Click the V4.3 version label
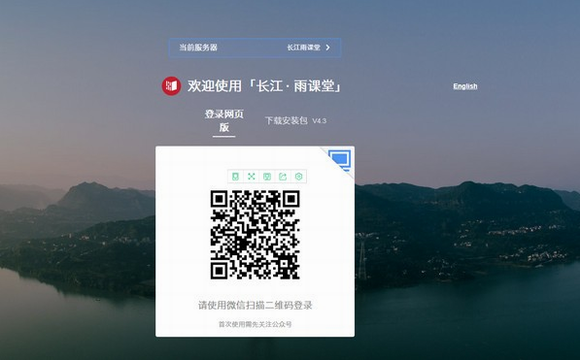This screenshot has width=580, height=360. [x=319, y=121]
